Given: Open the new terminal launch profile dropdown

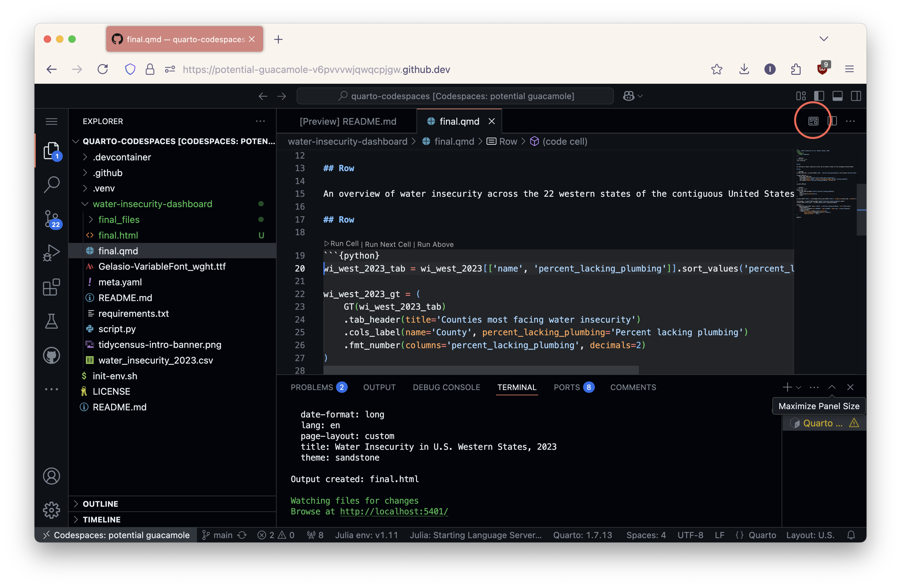Looking at the screenshot, I should 799,387.
